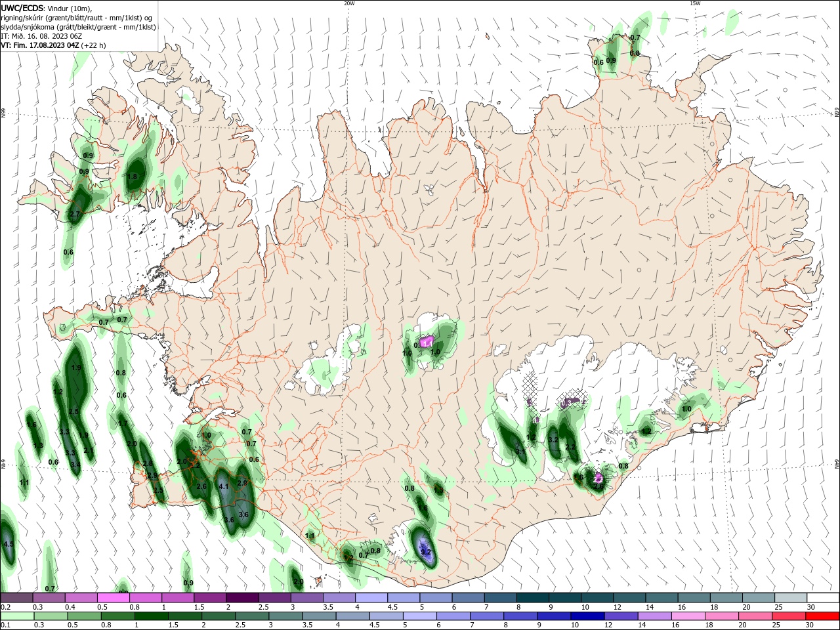Select the white swatch at the end of the snow legend
Viewport: 840px width, 630px height.
[x=823, y=598]
